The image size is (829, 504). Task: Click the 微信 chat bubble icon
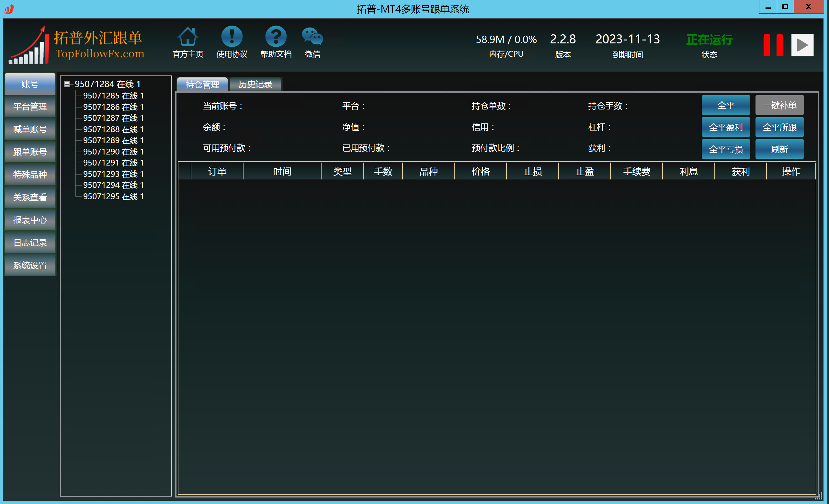click(x=312, y=36)
